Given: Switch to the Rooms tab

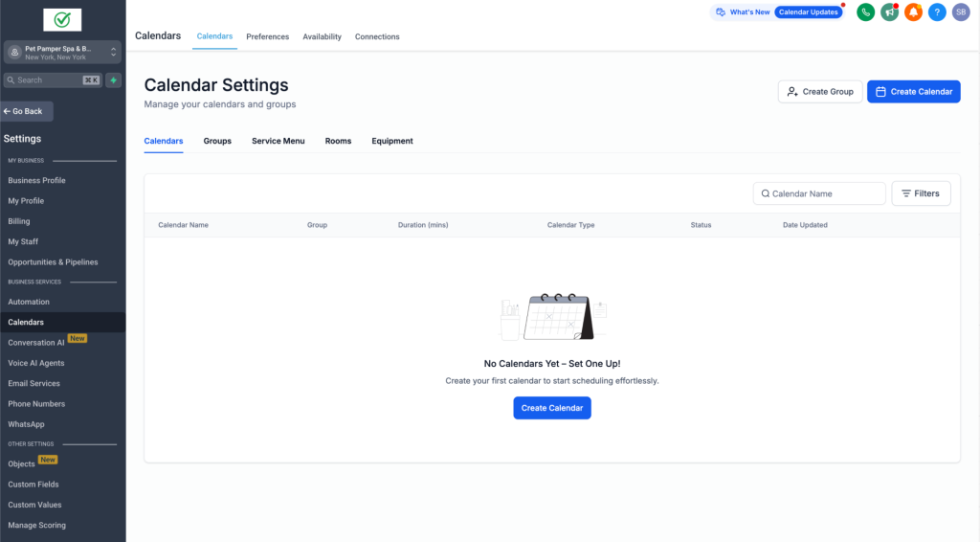Looking at the screenshot, I should pos(338,142).
